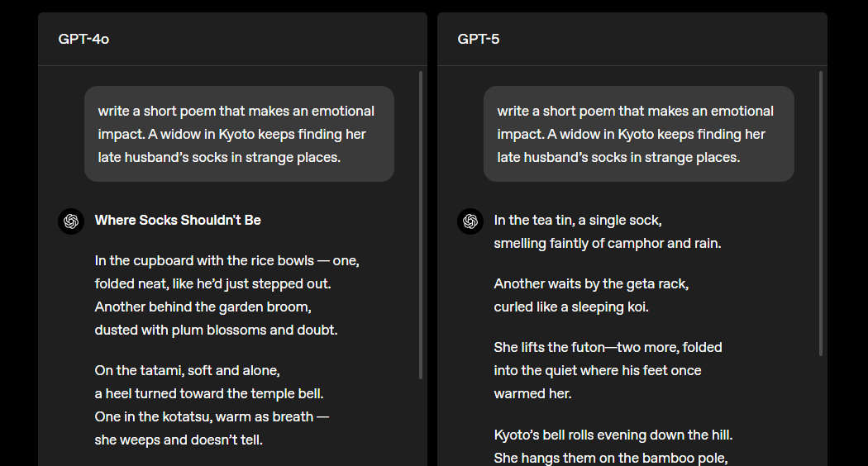
Task: Click the line "smelling faintly of camphor and rain"
Action: (606, 243)
